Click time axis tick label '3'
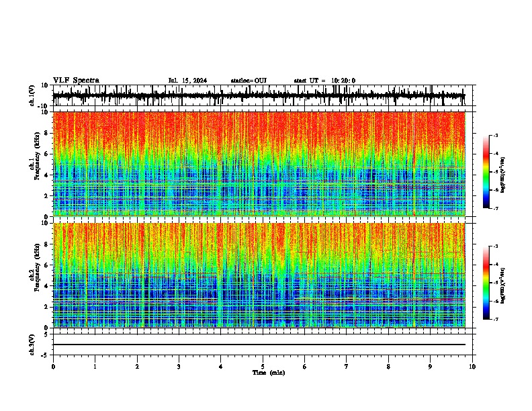The width and height of the screenshot is (532, 411). click(179, 367)
